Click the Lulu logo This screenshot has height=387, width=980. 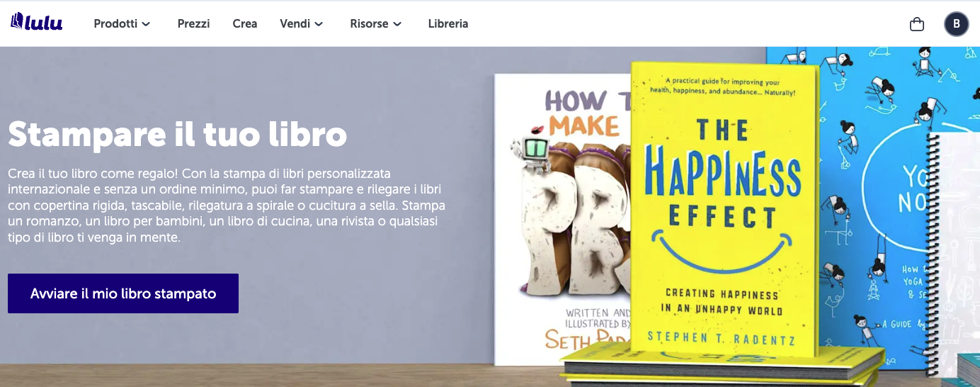37,23
